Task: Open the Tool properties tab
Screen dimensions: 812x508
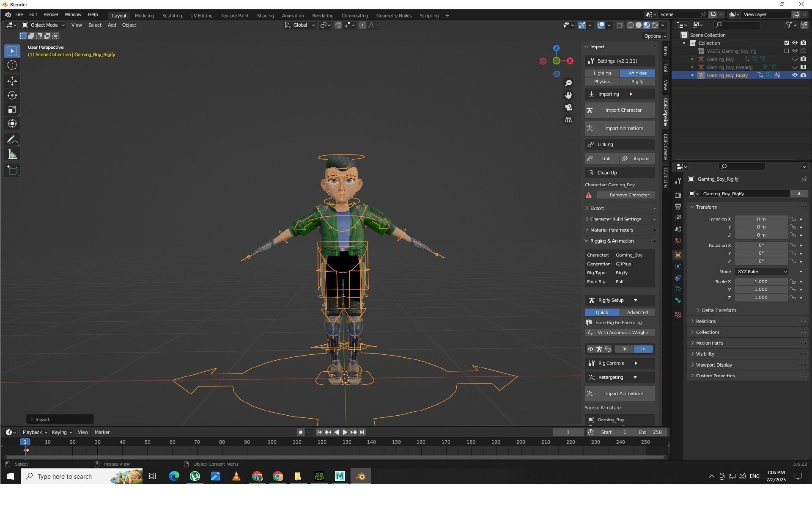Action: tap(678, 181)
